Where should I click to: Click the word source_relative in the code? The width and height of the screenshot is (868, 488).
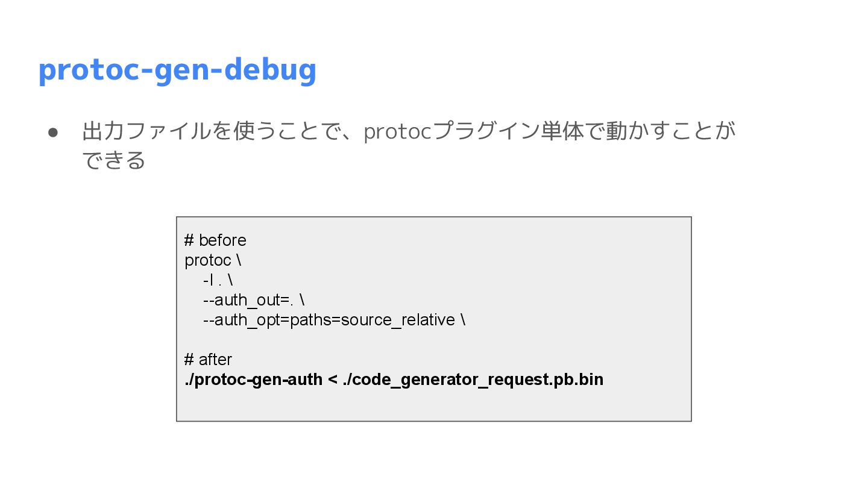[x=398, y=320]
